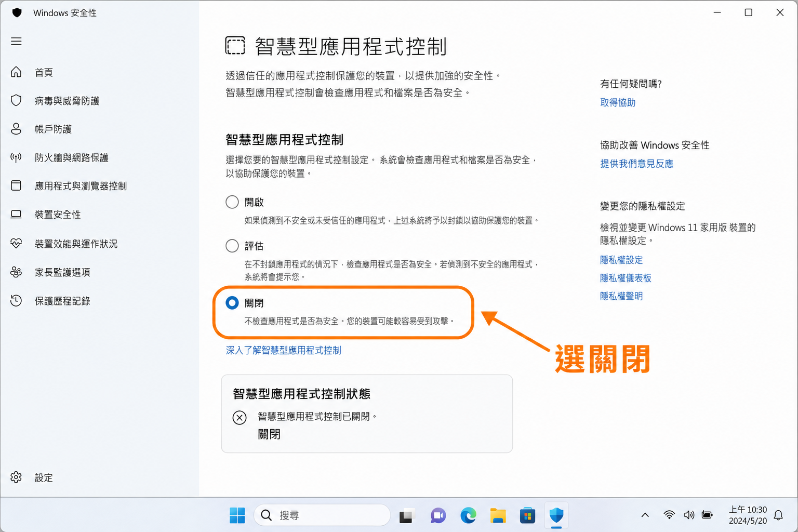Viewport: 798px width, 532px height.
Task: Open Task View from the taskbar
Action: tap(406, 515)
